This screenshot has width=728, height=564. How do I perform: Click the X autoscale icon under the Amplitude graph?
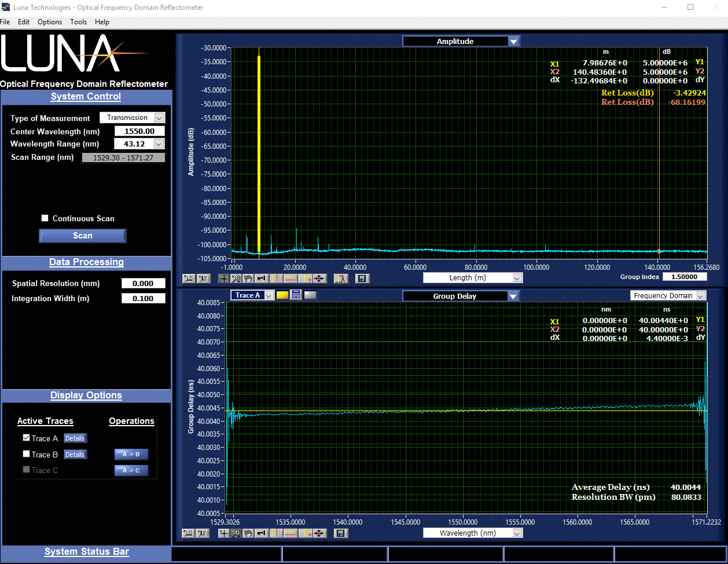click(189, 279)
